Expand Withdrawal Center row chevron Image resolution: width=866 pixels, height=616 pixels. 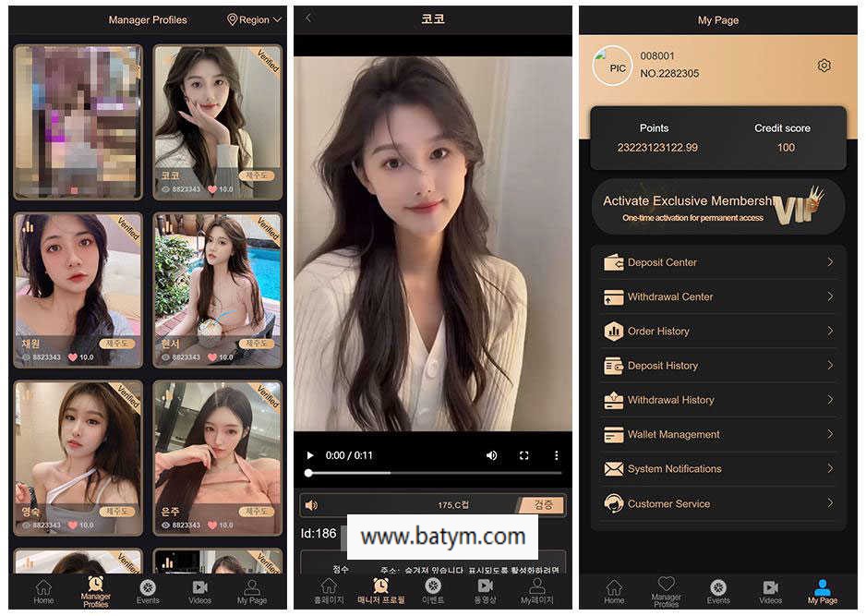830,296
